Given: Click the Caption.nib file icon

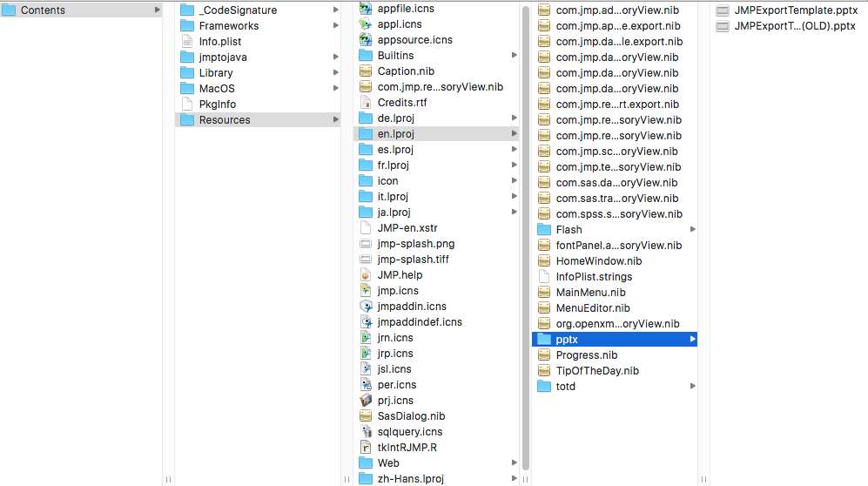Looking at the screenshot, I should pyautogui.click(x=366, y=71).
